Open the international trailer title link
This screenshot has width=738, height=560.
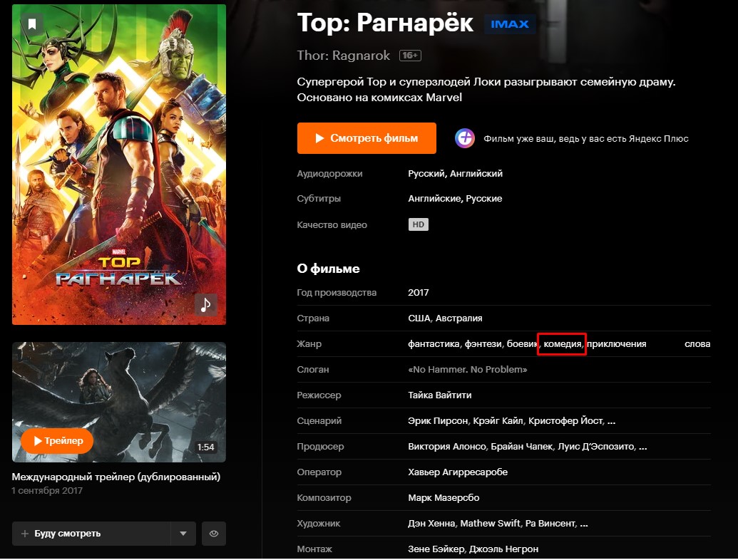pyautogui.click(x=116, y=477)
